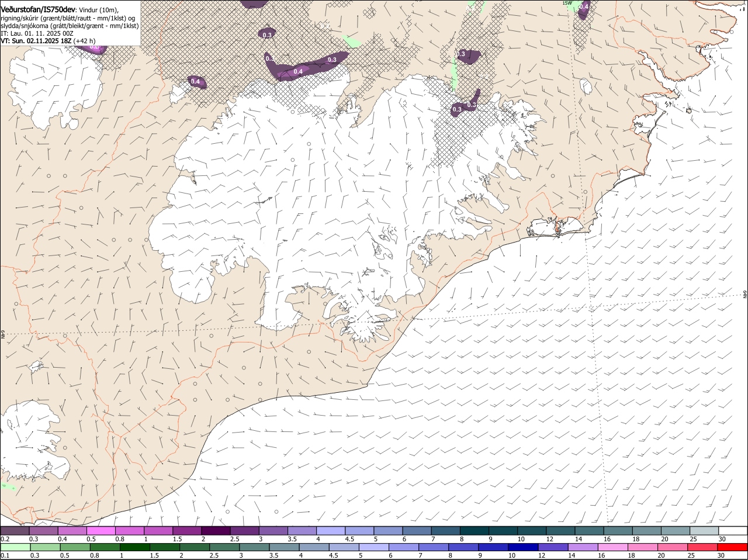Click top-row legend swatch starting at 10
The width and height of the screenshot is (748, 560).
531,530
